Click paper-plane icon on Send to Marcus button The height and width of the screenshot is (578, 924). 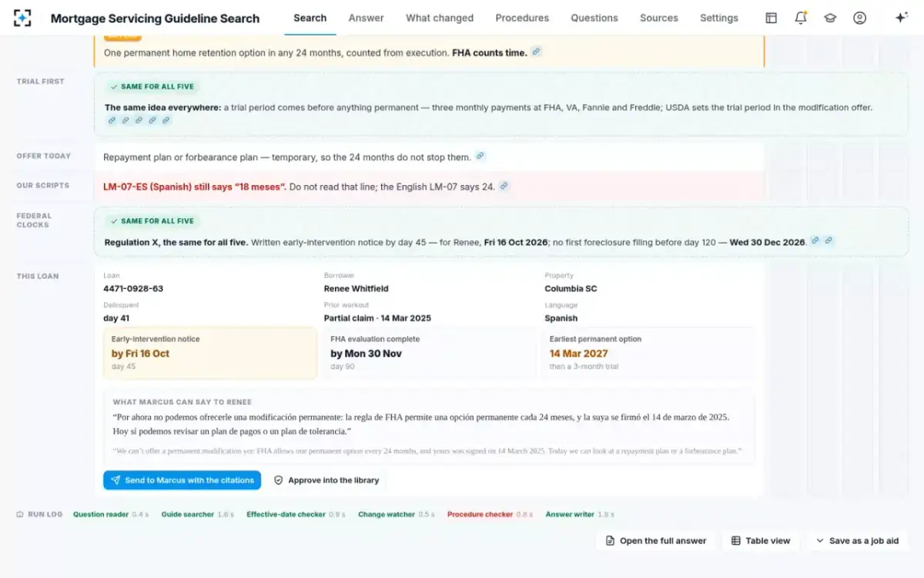coord(115,480)
